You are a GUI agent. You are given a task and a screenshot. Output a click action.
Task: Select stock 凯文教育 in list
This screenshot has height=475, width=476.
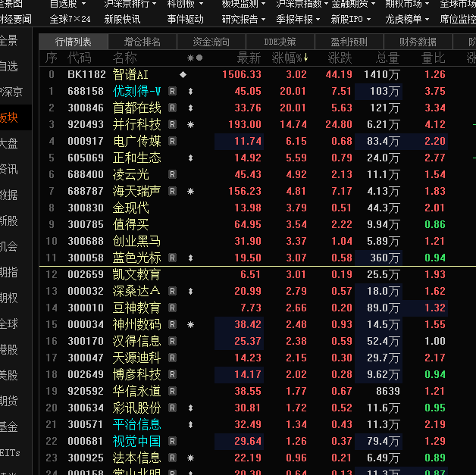coord(136,274)
